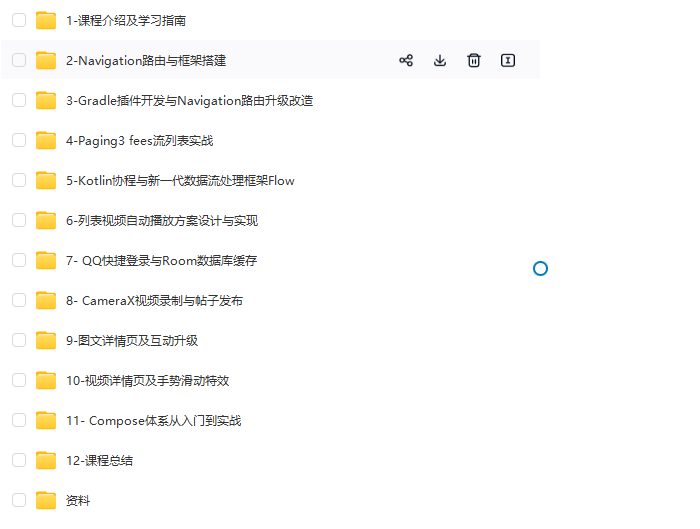700x529 pixels.
Task: Download the 2-Navigation路由与框架搭建 folder
Action: (440, 60)
